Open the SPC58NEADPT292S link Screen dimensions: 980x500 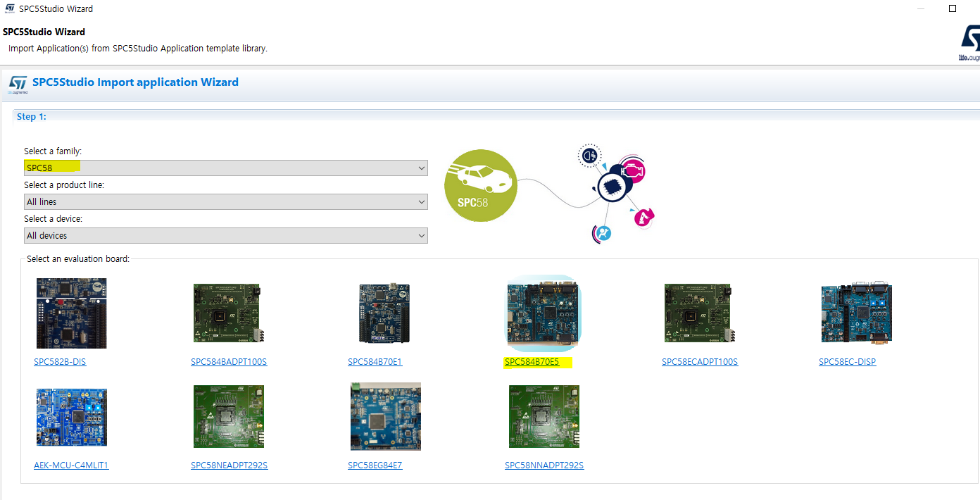[x=230, y=465]
